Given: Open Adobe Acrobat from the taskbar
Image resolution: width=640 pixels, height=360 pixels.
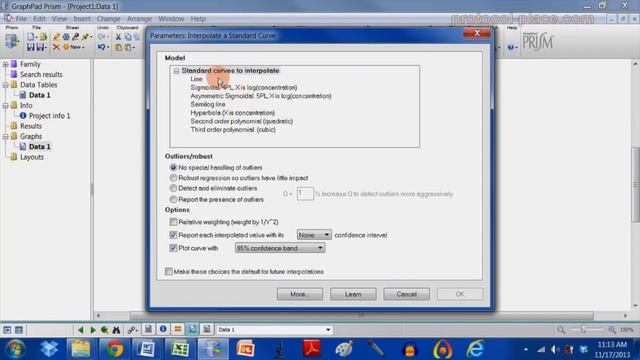Looking at the screenshot, I should pos(312,349).
